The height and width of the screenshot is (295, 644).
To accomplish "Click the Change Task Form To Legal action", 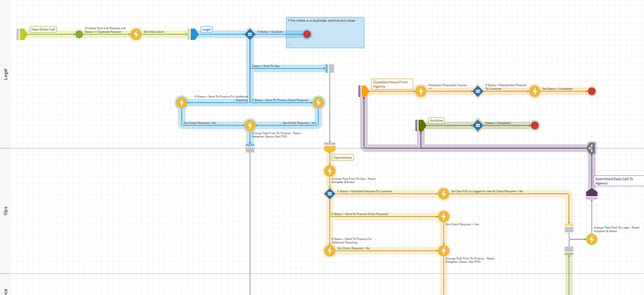I will (x=591, y=240).
